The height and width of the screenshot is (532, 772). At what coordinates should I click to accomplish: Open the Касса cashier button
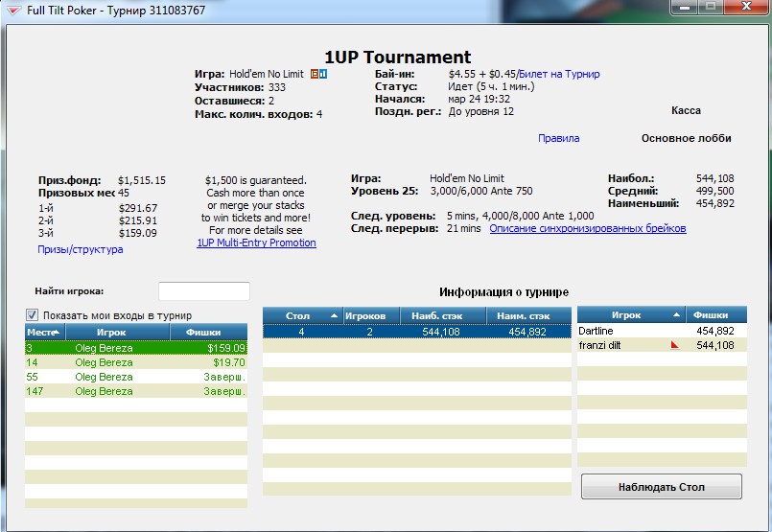[686, 111]
